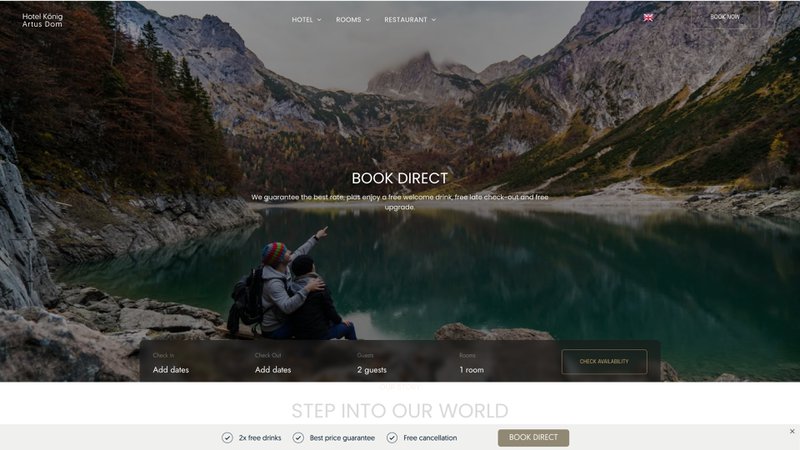The height and width of the screenshot is (450, 800).
Task: Click the 2x free drinks checkmark icon
Action: pos(227,438)
